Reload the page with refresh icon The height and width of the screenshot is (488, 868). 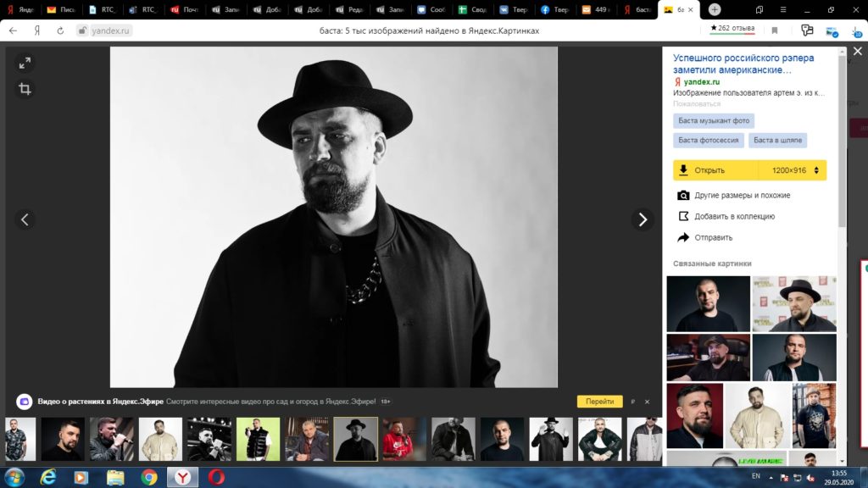click(x=60, y=30)
